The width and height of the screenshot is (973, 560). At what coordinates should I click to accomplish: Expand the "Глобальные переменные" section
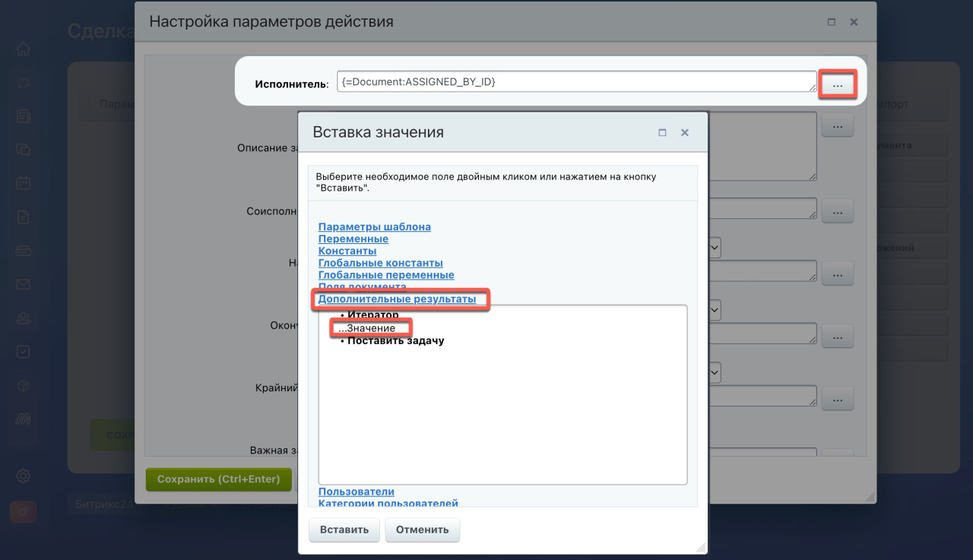(x=386, y=275)
